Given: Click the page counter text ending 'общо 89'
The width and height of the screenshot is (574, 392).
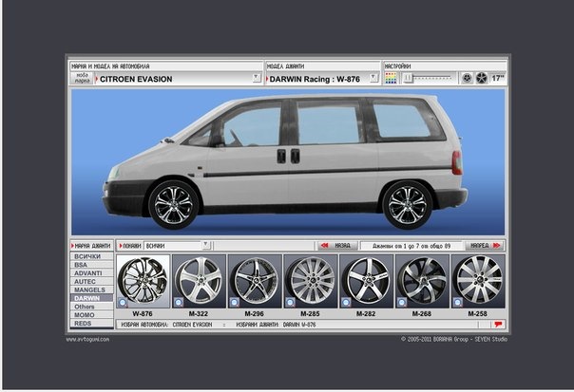Looking at the screenshot, I should tap(411, 246).
